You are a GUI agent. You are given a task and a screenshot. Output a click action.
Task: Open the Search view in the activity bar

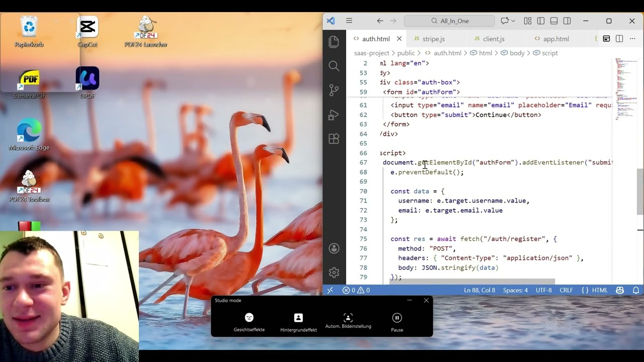pyautogui.click(x=334, y=66)
